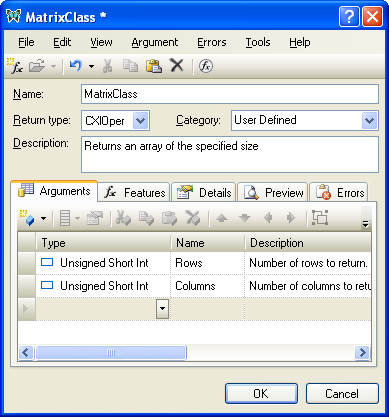The height and width of the screenshot is (417, 389).
Task: Click the Cancel button
Action: coord(342,394)
